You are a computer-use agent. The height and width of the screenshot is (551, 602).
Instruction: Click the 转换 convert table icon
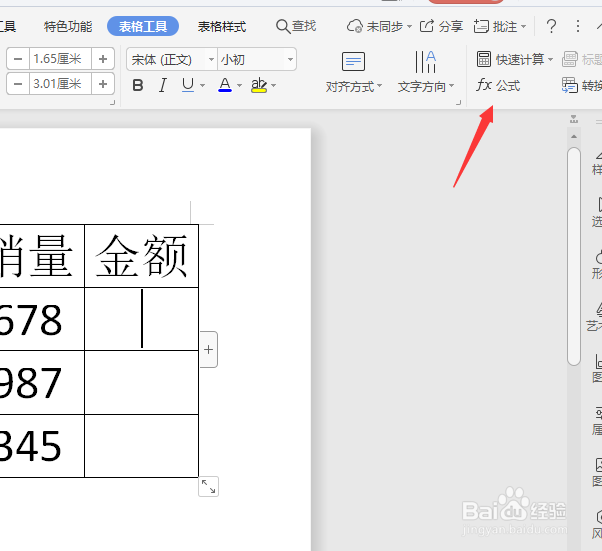tap(570, 85)
